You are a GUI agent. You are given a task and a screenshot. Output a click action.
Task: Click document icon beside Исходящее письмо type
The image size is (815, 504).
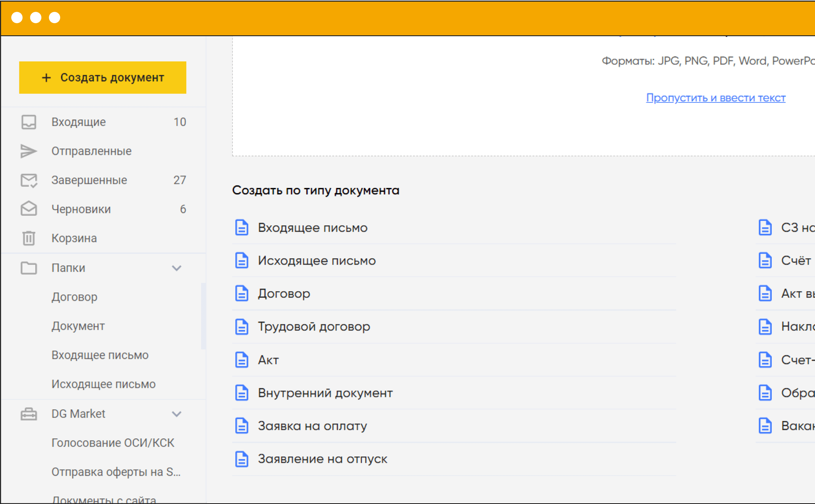click(x=242, y=260)
